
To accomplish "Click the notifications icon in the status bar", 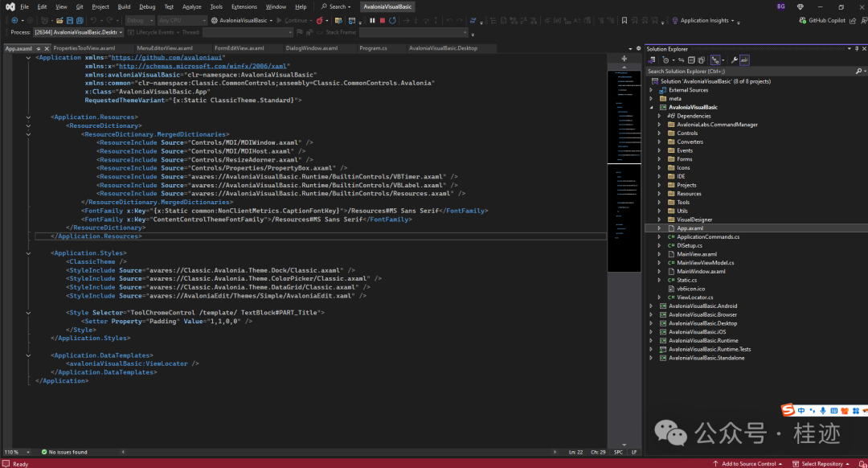I will [862, 463].
